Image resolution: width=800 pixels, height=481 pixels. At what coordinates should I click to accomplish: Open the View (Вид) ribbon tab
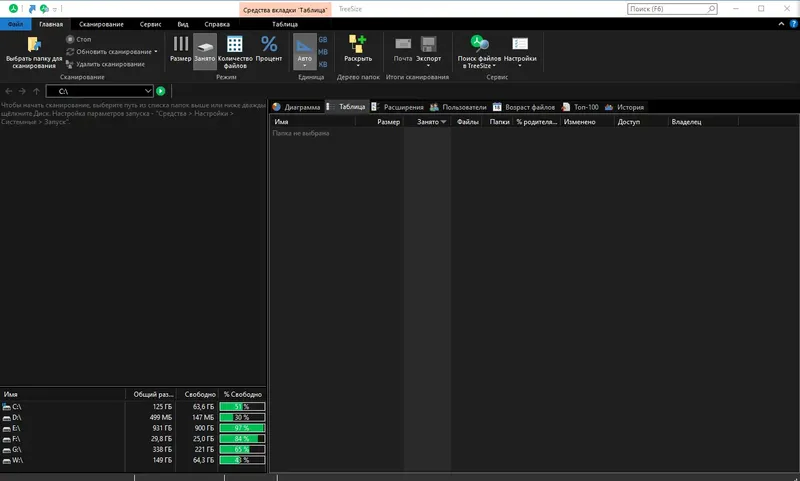click(x=183, y=24)
